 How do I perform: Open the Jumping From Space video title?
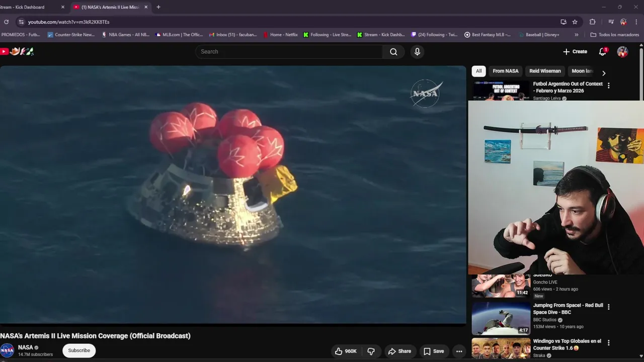(x=568, y=308)
